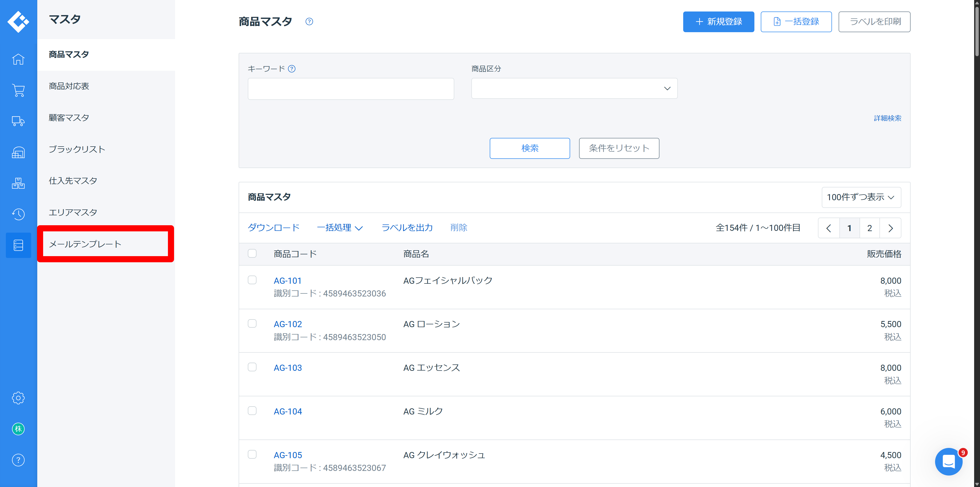Image resolution: width=980 pixels, height=487 pixels.
Task: Open the settings gear icon
Action: 18,398
